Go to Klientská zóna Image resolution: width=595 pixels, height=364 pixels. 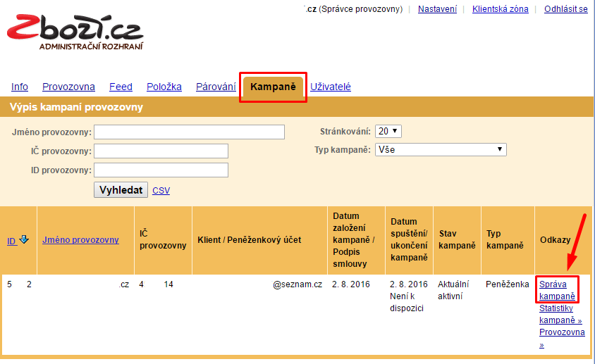(500, 9)
